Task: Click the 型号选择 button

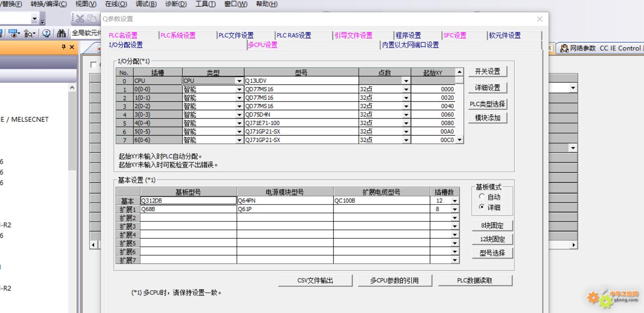Action: (492, 253)
